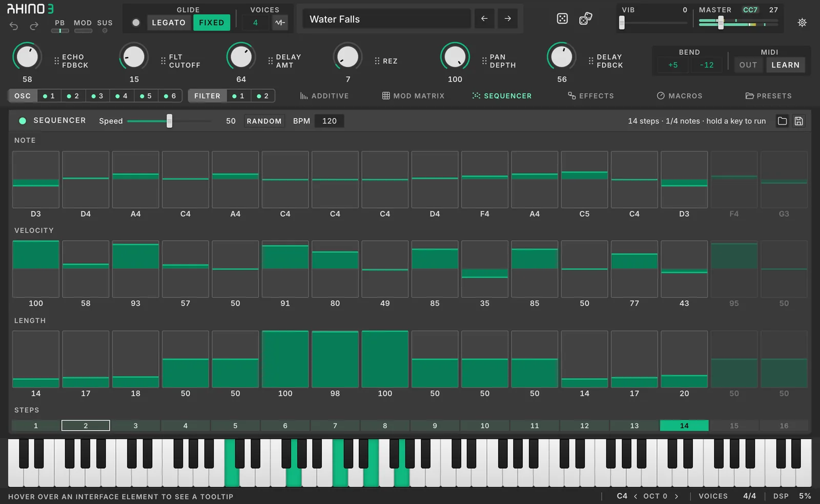Open sequencer pattern folder icon
The width and height of the screenshot is (820, 504).
[782, 121]
